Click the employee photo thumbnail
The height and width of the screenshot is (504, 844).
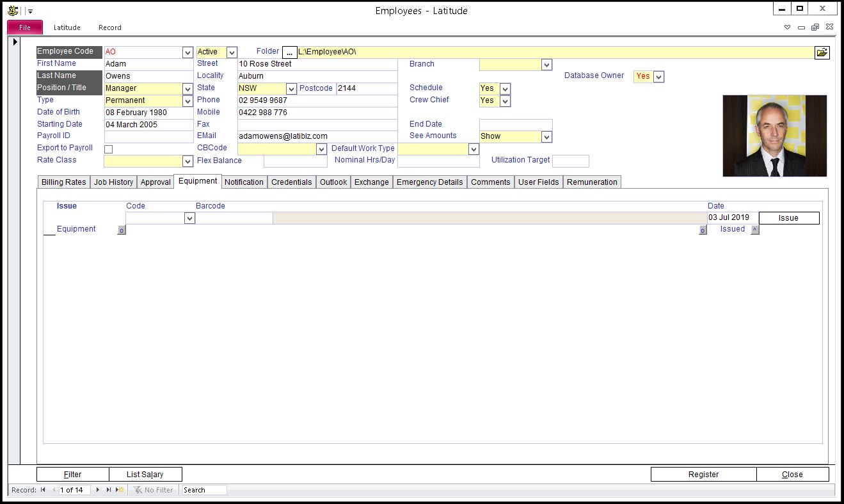point(774,136)
